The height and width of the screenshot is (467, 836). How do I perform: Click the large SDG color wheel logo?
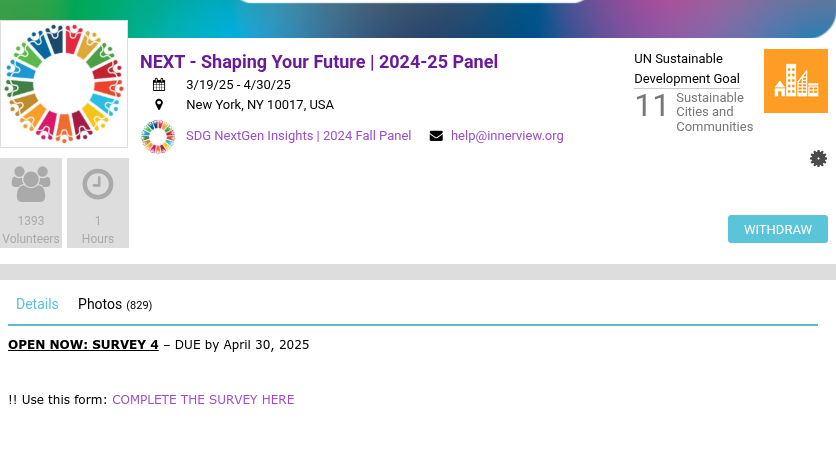[64, 84]
